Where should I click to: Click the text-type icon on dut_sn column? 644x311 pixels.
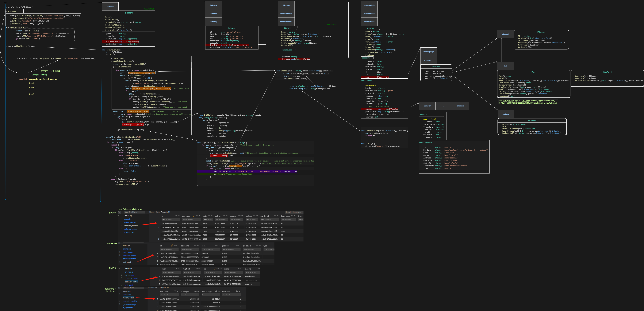[x=224, y=216]
